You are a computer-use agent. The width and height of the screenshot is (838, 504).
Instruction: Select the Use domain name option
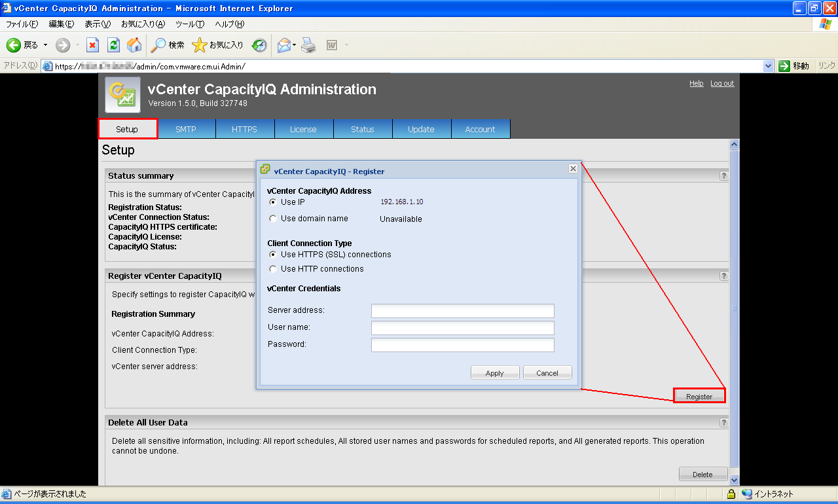(273, 219)
